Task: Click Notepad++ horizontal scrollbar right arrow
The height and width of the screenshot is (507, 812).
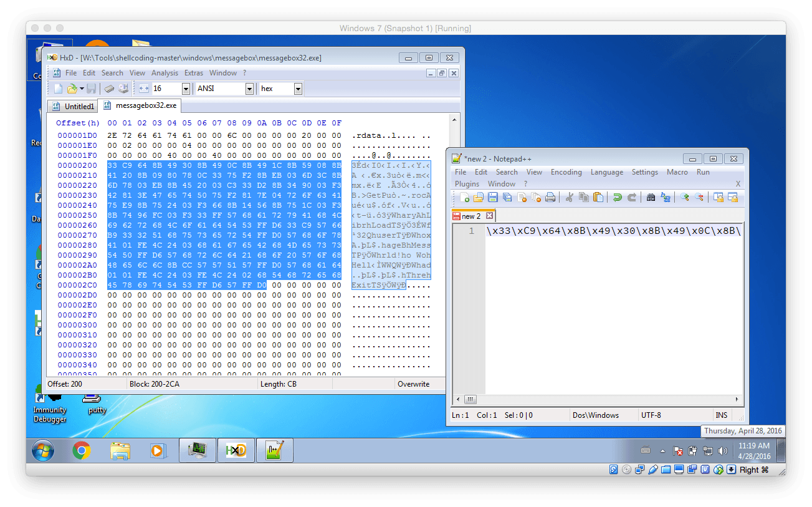Action: click(x=737, y=399)
